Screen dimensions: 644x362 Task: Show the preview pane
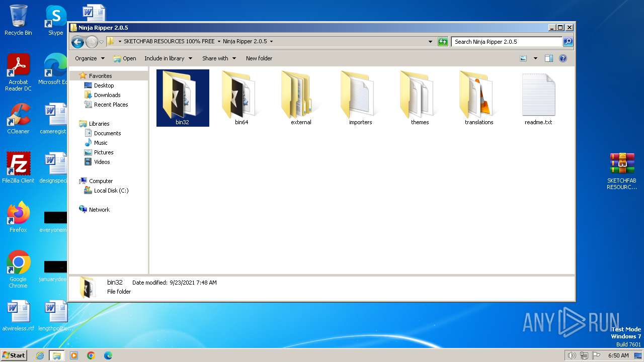pyautogui.click(x=549, y=58)
